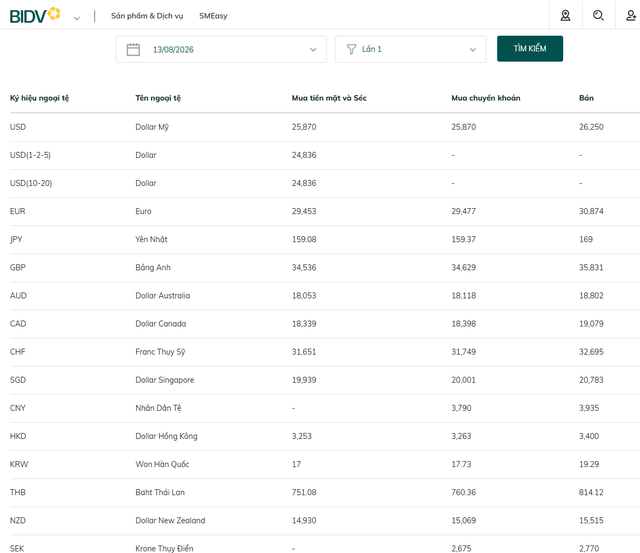Click the Franc Thụy Sỹ name
This screenshot has width=640, height=553.
tap(160, 352)
